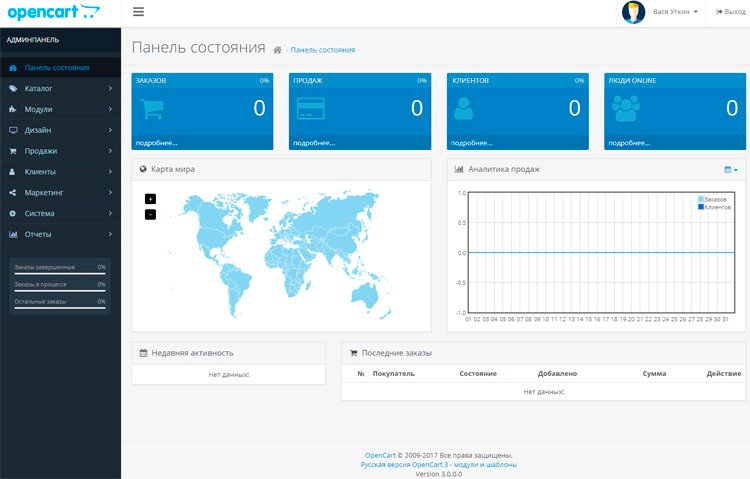Viewport: 750px width, 479px height.
Task: Open the Маркетинг menu item
Action: [x=60, y=193]
